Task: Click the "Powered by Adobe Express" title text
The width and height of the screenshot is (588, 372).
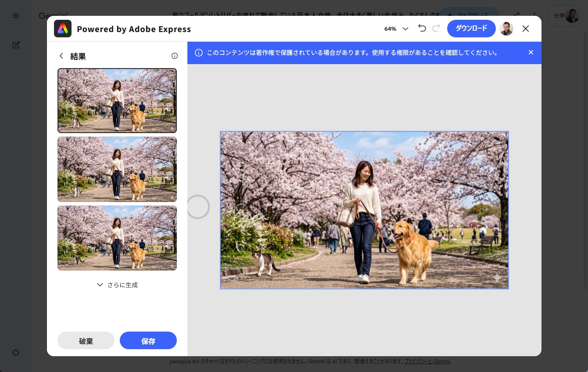Action: [134, 29]
